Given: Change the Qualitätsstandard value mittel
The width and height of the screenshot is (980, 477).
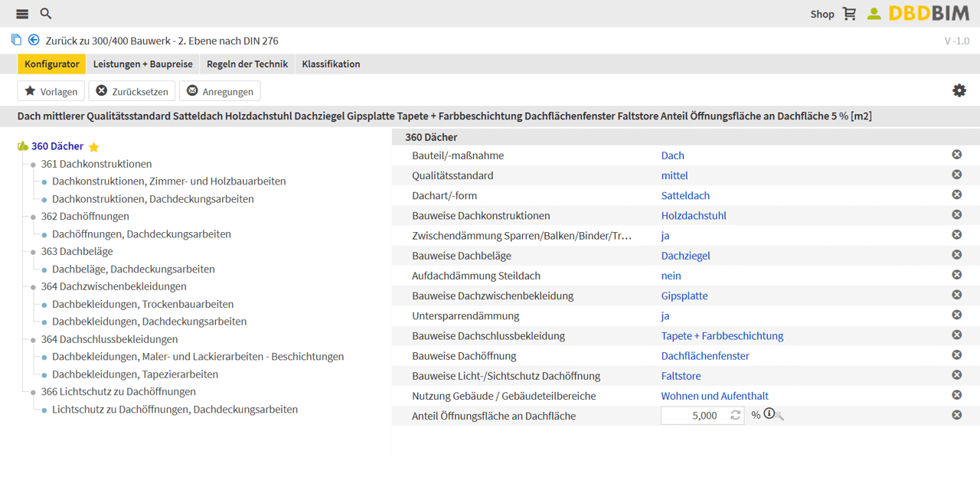Looking at the screenshot, I should pyautogui.click(x=675, y=175).
